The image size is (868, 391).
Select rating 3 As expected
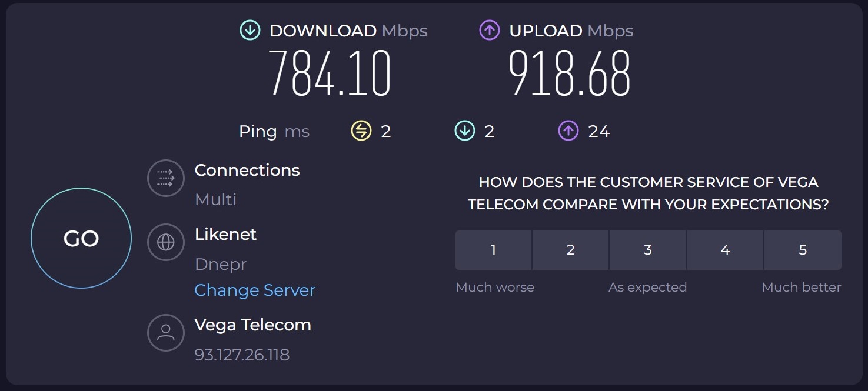point(648,250)
